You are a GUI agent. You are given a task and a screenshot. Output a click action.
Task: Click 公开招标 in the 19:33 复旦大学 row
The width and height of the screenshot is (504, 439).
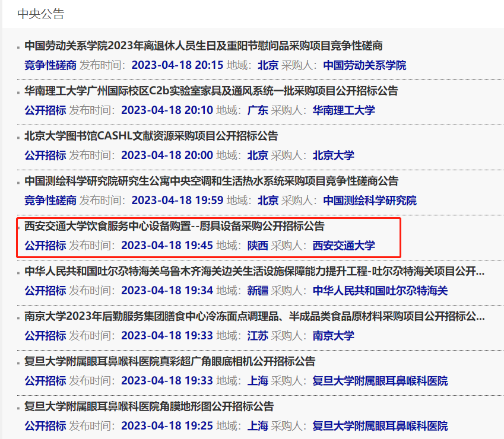[x=45, y=381]
